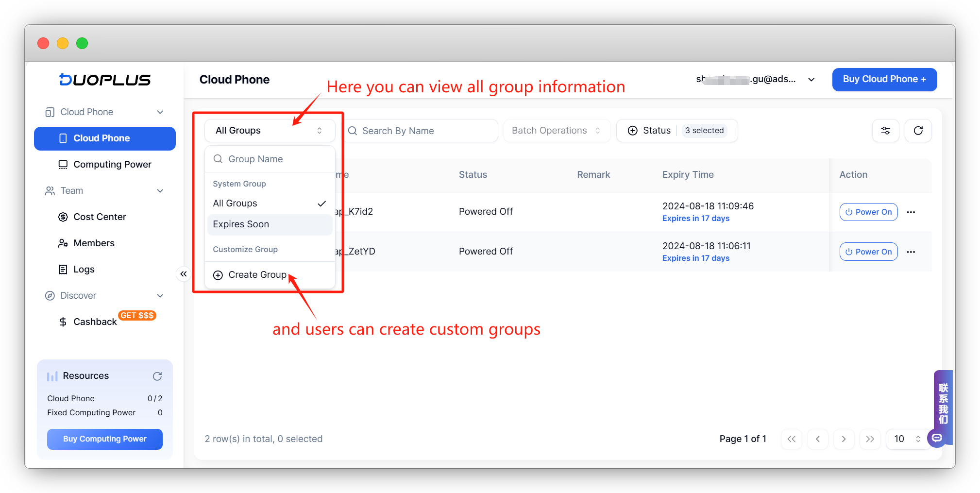Open the customer support chat widget
This screenshot has width=980, height=493.
(936, 438)
